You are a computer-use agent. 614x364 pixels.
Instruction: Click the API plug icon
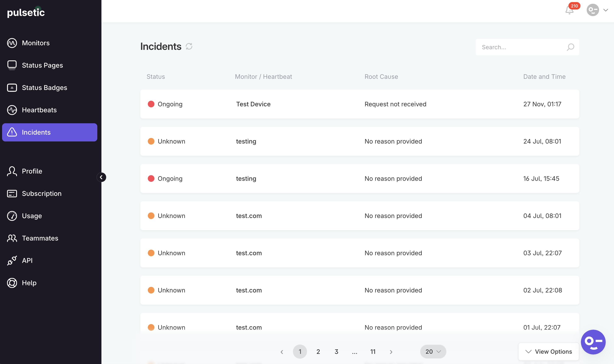tap(12, 261)
